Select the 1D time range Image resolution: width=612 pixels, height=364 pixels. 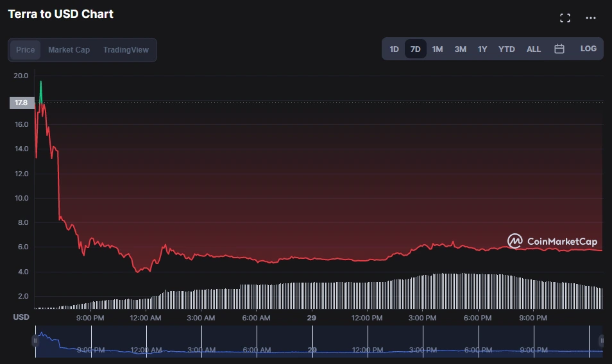[395, 49]
